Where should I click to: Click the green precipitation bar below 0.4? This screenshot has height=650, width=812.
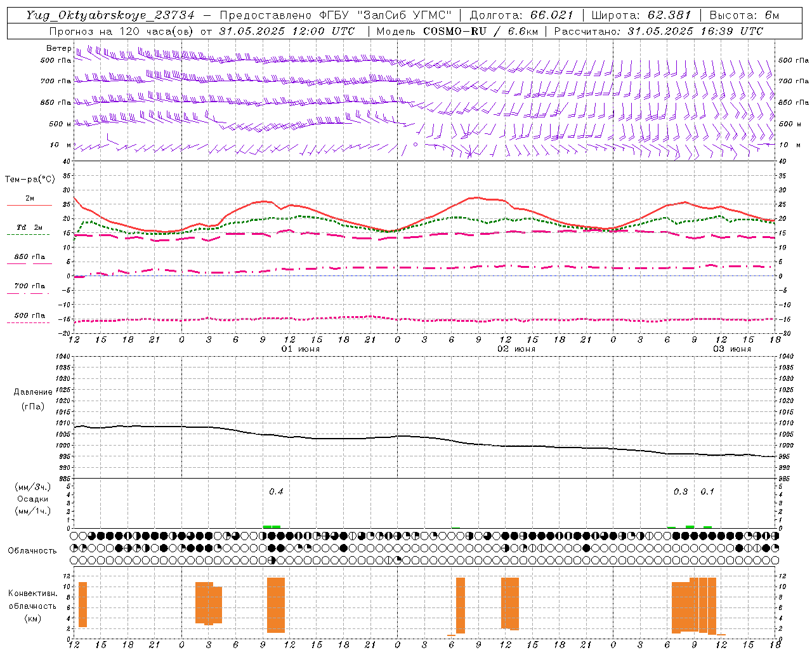click(x=272, y=526)
